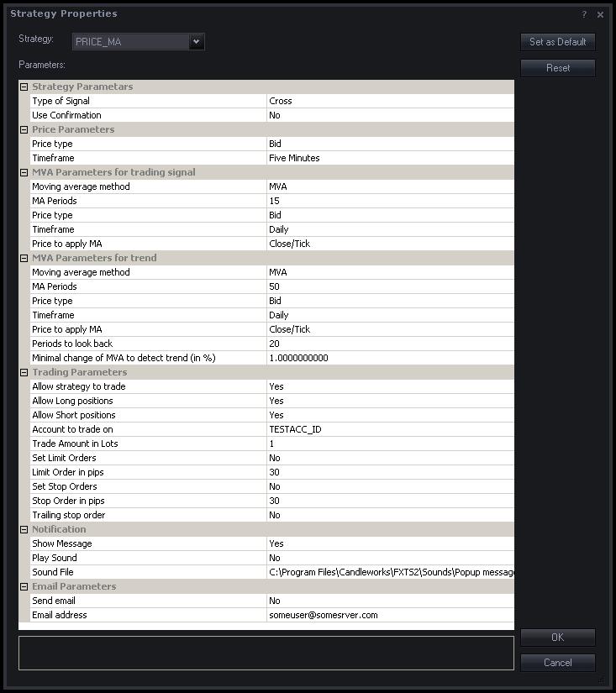Collapse the Email Parameters section
This screenshot has width=616, height=693.
pos(24,586)
